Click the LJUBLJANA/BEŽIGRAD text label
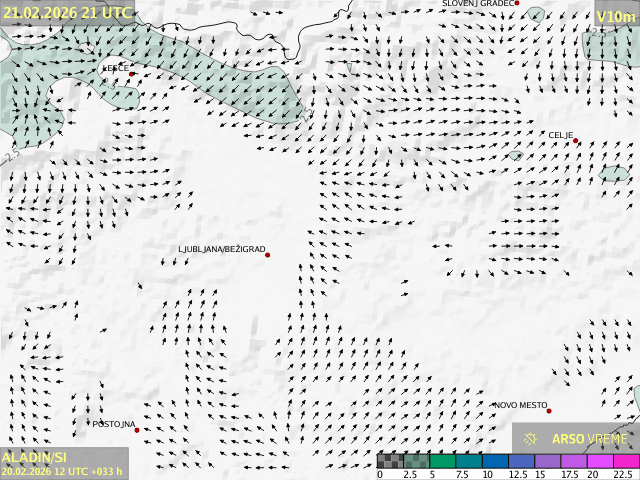Viewport: 640px width, 480px height. coord(221,249)
